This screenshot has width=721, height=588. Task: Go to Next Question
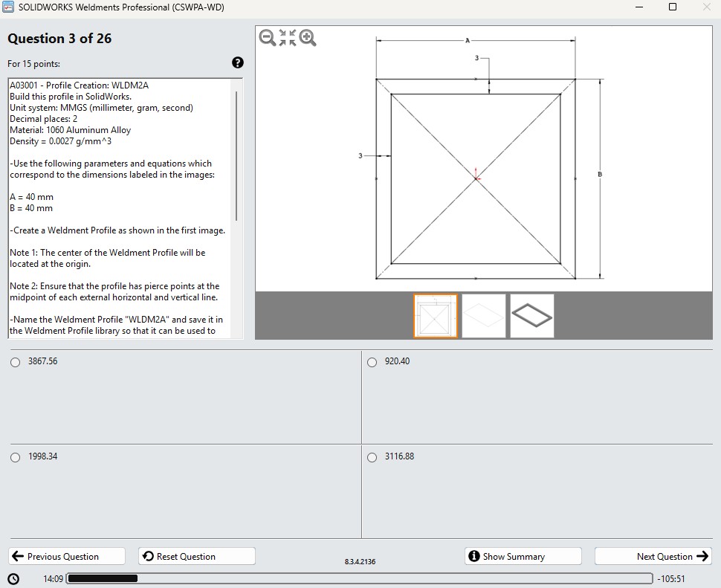coord(653,556)
